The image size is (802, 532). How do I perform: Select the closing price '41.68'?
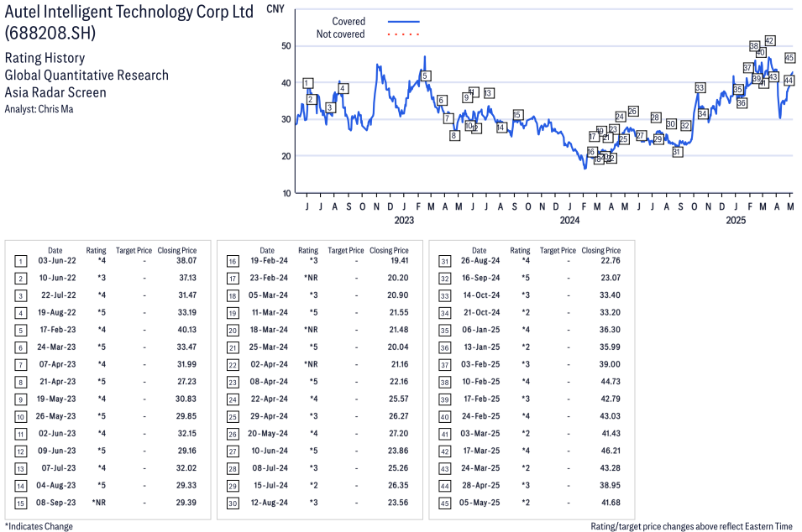(611, 503)
